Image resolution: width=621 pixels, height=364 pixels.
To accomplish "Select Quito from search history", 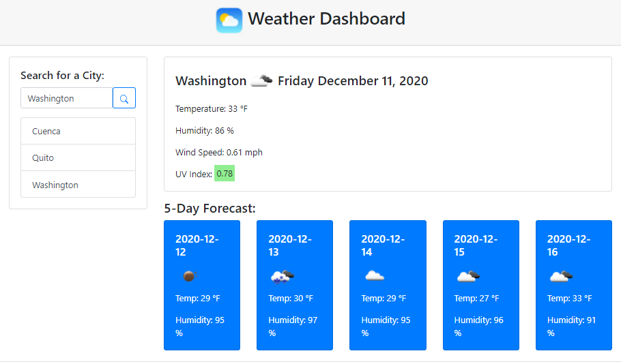I will coord(78,157).
